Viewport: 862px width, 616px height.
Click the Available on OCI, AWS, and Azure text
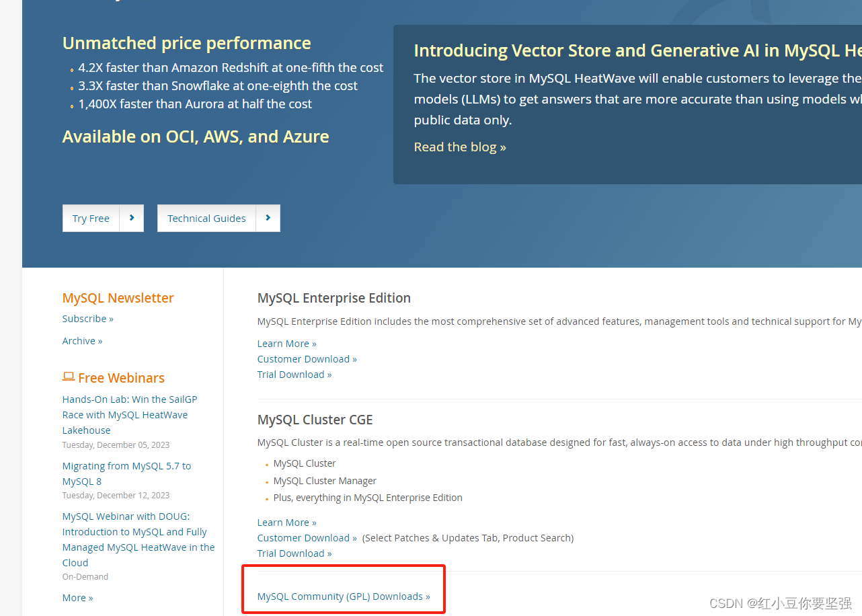[196, 137]
